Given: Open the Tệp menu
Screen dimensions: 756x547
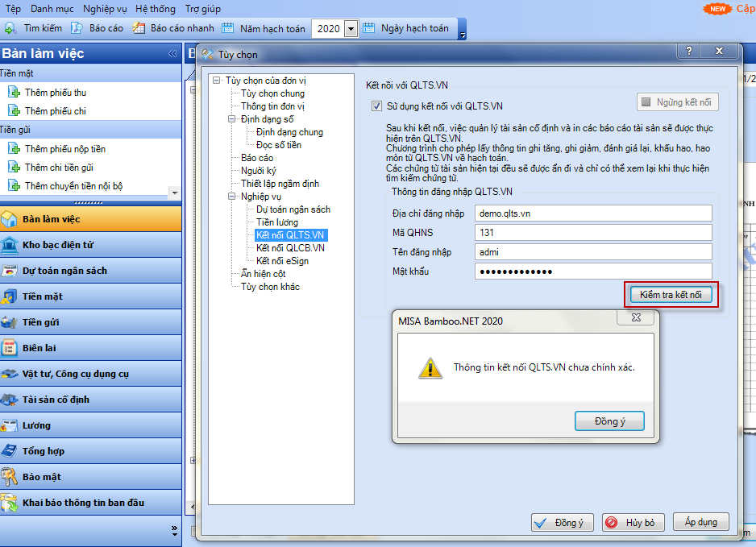Looking at the screenshot, I should pos(13,9).
